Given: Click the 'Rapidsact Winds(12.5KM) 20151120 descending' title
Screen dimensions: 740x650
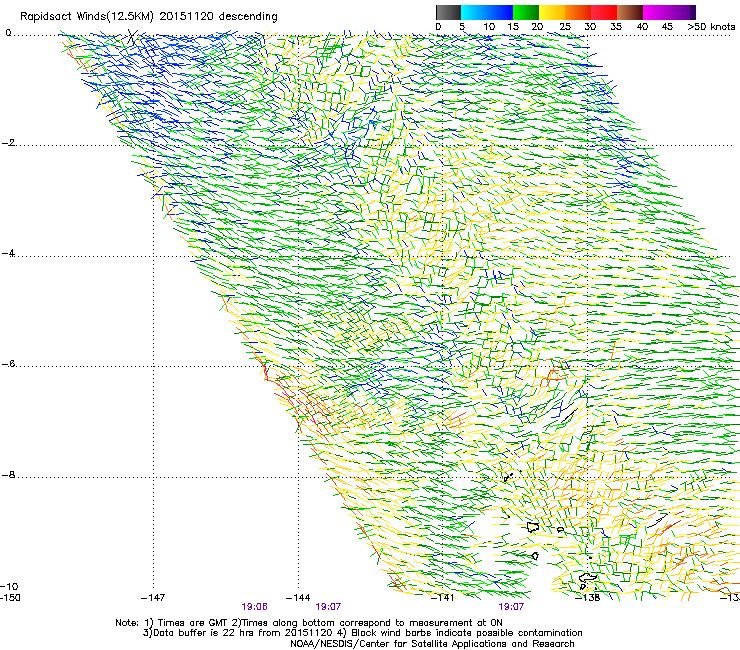Looking at the screenshot, I should pos(149,17).
